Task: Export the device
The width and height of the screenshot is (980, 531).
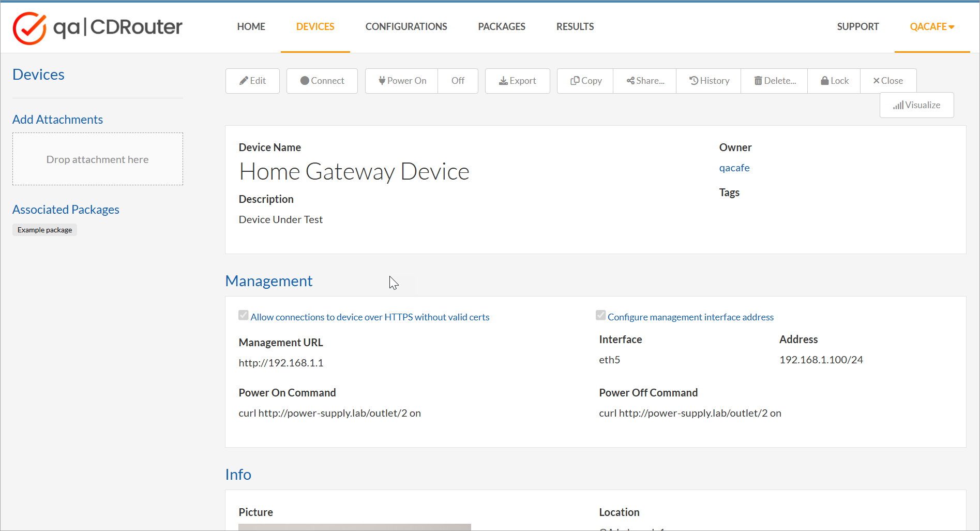Action: pyautogui.click(x=517, y=81)
